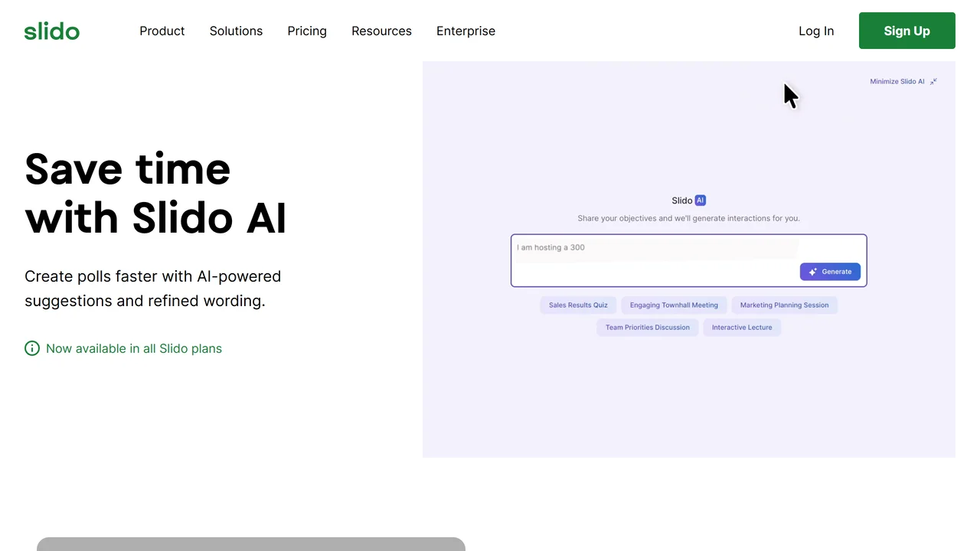Screen dimensions: 980x551
Task: Click the 'Share your objectives' subtitle text
Action: click(x=688, y=218)
